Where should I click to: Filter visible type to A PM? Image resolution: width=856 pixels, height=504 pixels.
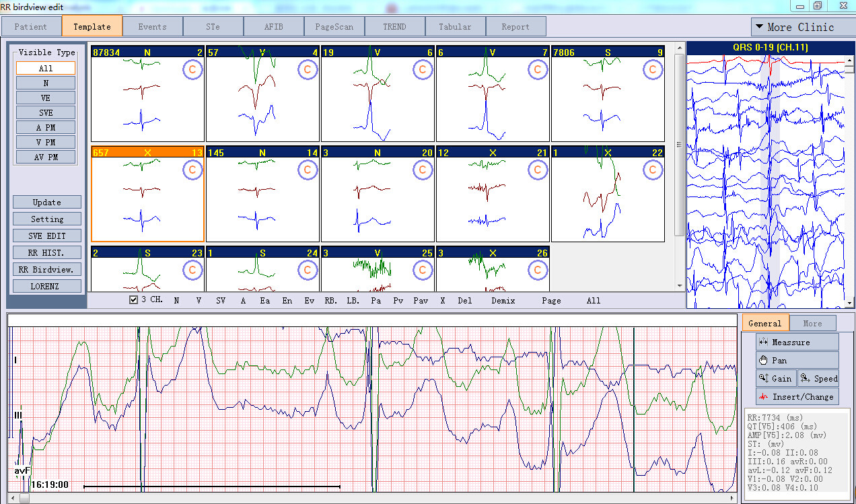click(46, 127)
